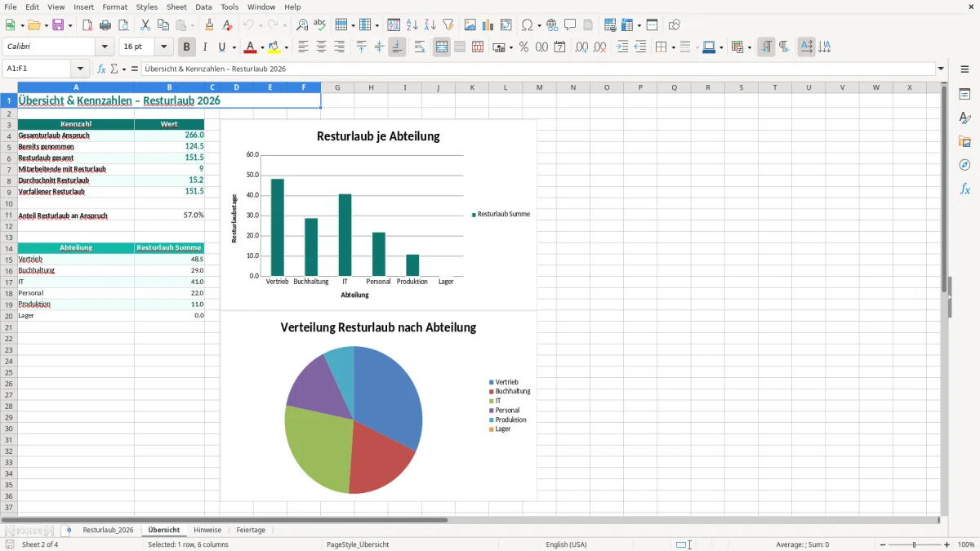Switch to the Feiertage sheet tab
The image size is (980, 551).
click(251, 530)
